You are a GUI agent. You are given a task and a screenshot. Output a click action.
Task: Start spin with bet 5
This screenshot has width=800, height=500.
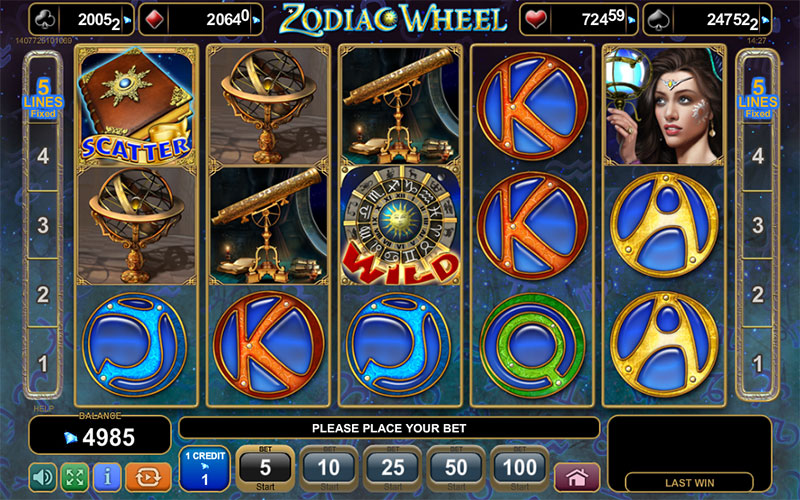click(265, 469)
